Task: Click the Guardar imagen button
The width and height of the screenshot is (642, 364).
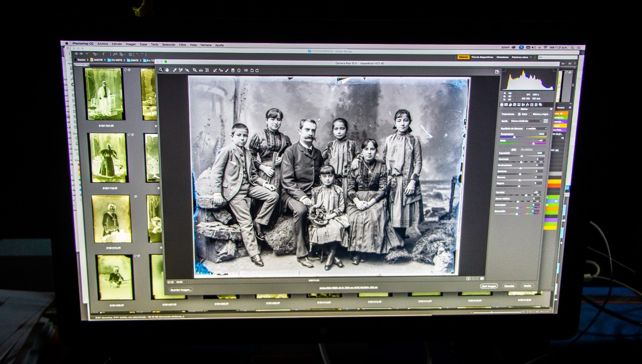Action: [x=181, y=290]
